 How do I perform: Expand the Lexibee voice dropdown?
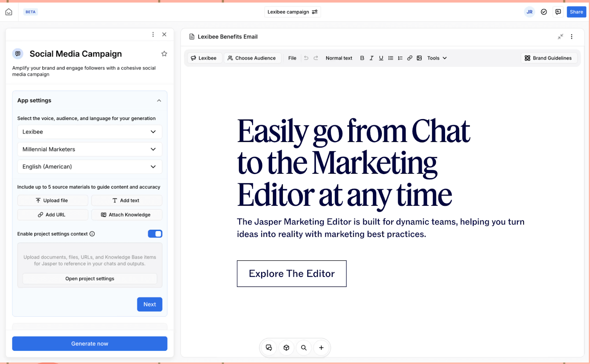90,132
